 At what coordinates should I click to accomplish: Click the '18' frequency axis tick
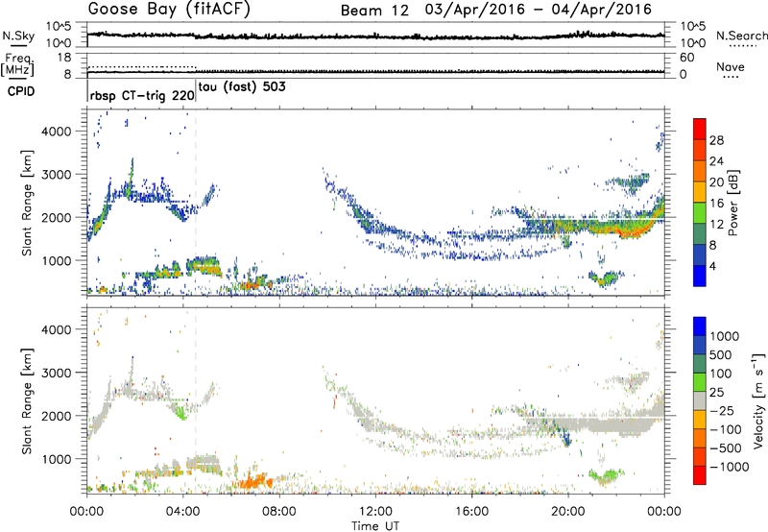[x=64, y=58]
